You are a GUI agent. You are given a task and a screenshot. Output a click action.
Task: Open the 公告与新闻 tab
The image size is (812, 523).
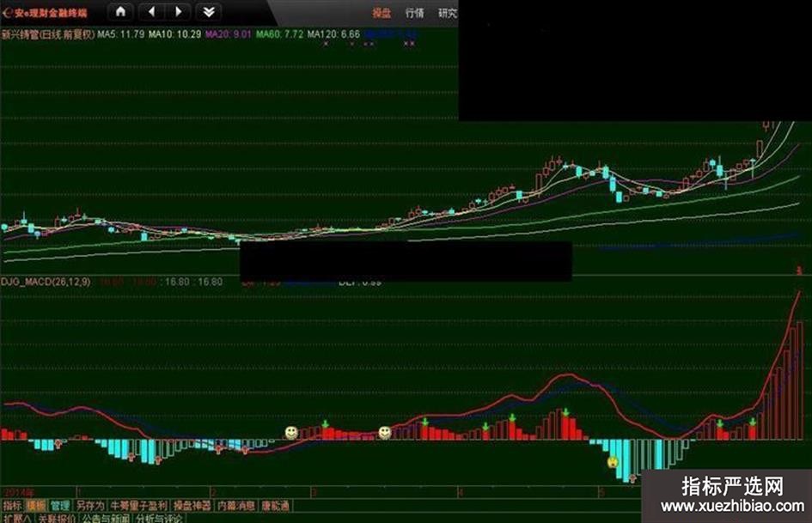(106, 519)
